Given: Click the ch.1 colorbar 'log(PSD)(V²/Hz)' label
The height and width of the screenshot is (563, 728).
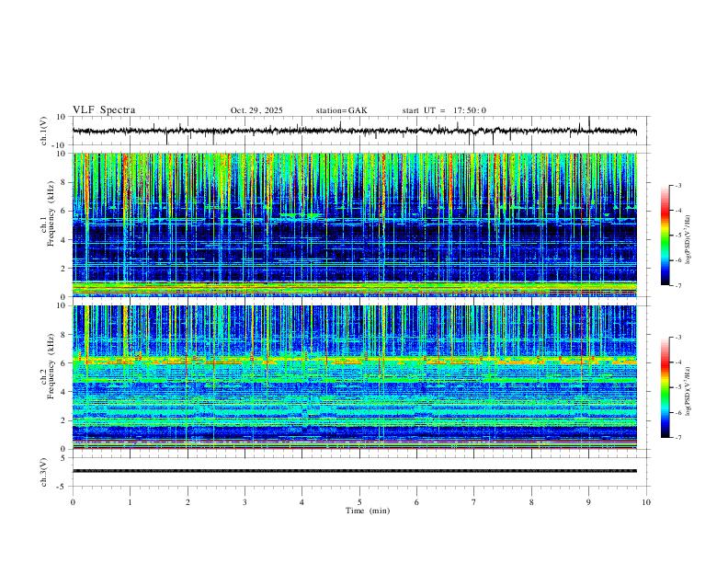Looking at the screenshot, I should click(688, 240).
